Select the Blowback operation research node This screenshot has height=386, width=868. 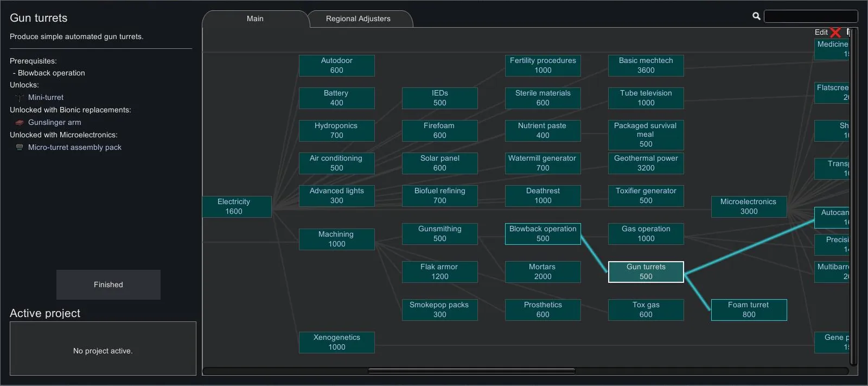tap(542, 234)
